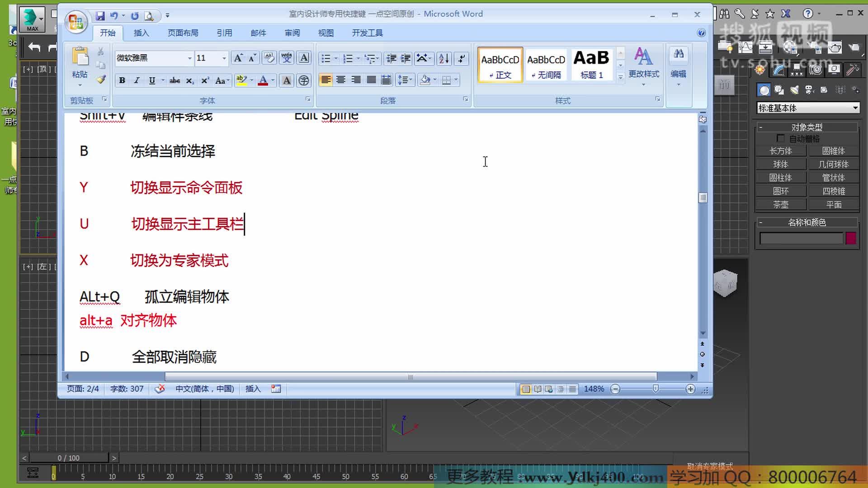
Task: Switch to Web Layout view in status bar
Action: pos(548,389)
